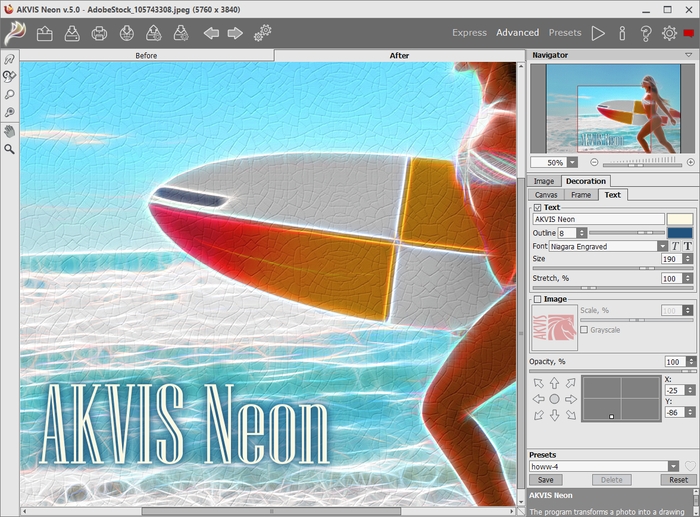This screenshot has width=700, height=517.
Task: Zoom out navigator minus button
Action: point(594,163)
